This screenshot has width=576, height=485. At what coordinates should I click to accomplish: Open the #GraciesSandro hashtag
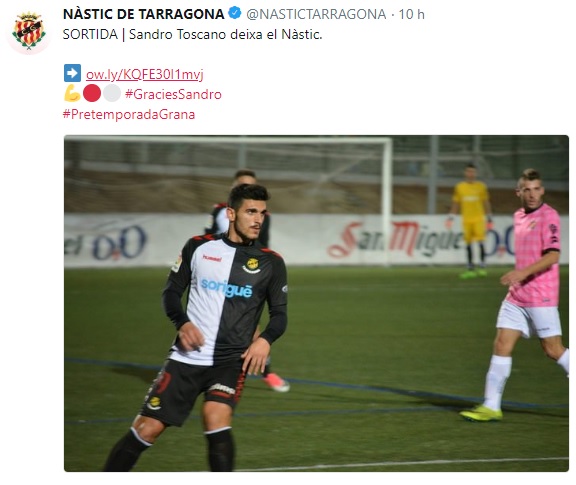(x=173, y=94)
